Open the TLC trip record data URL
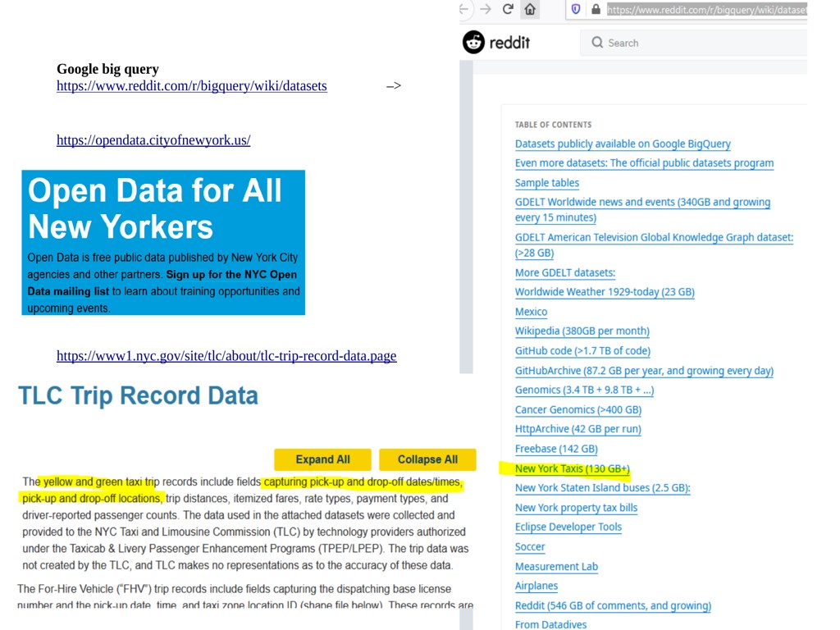This screenshot has width=840, height=630. pyautogui.click(x=226, y=356)
